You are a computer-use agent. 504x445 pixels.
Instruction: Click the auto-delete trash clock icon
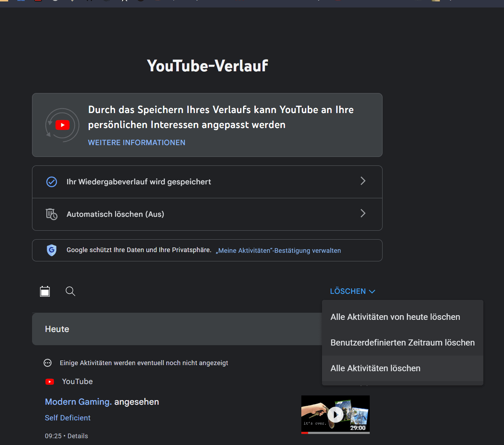point(52,214)
